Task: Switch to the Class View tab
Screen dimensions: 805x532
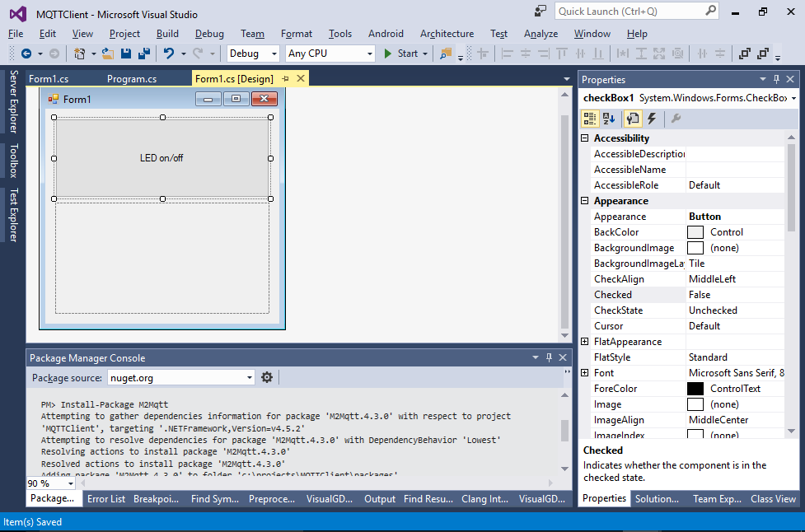Action: pyautogui.click(x=773, y=499)
